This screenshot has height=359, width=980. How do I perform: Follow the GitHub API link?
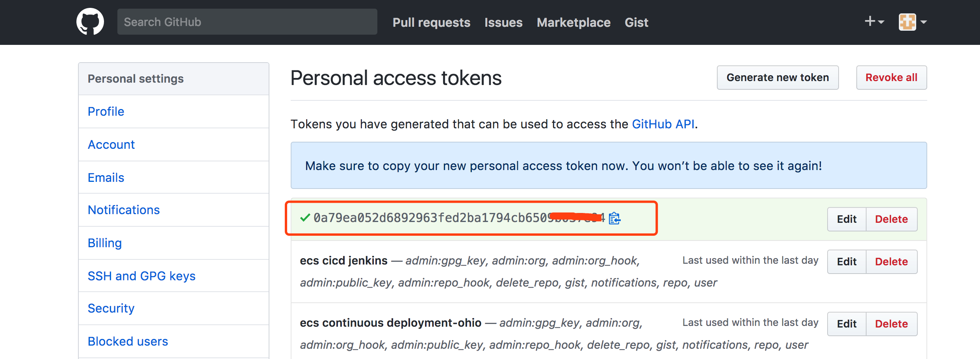(x=663, y=124)
